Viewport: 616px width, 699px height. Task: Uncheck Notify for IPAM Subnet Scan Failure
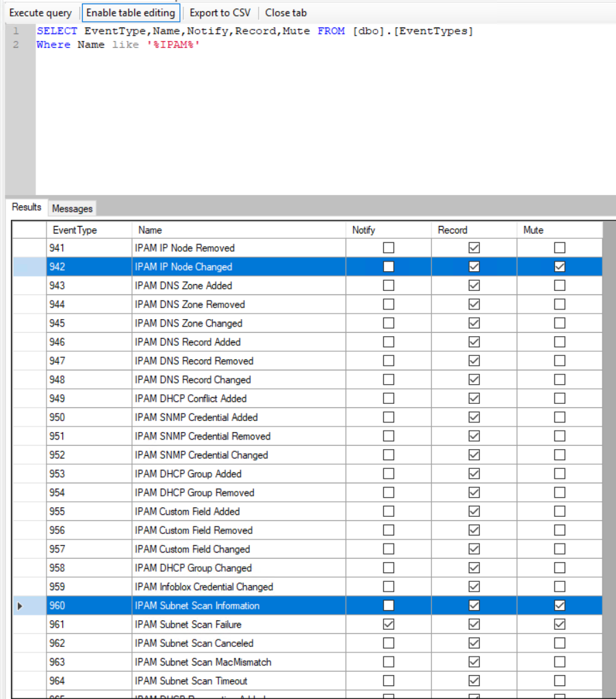[389, 624]
